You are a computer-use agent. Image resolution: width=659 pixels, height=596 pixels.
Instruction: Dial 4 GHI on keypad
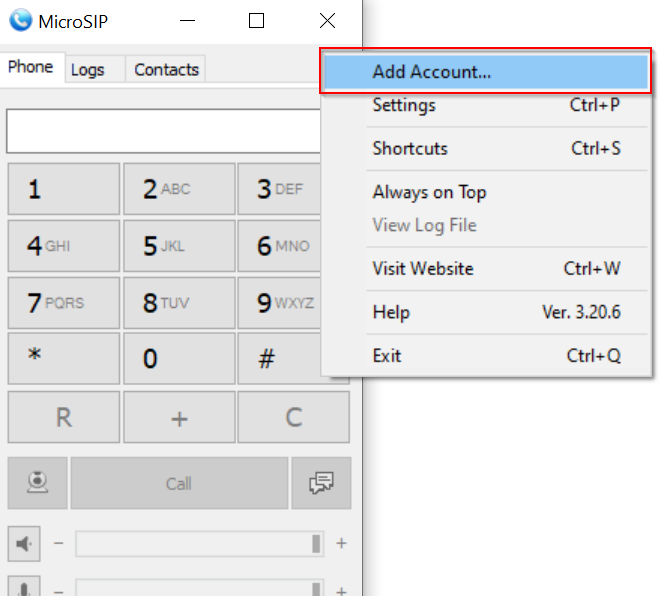coord(63,246)
